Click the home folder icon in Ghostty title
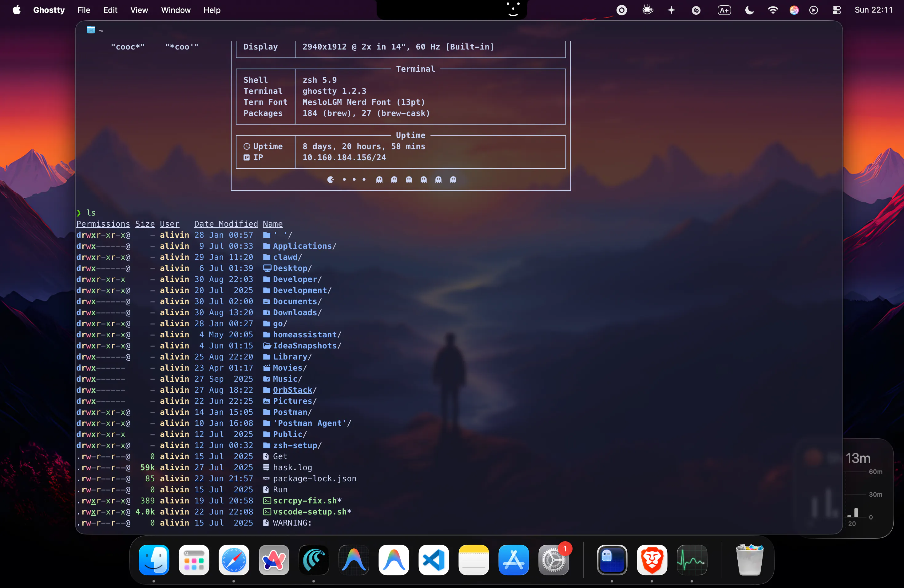 coord(91,30)
